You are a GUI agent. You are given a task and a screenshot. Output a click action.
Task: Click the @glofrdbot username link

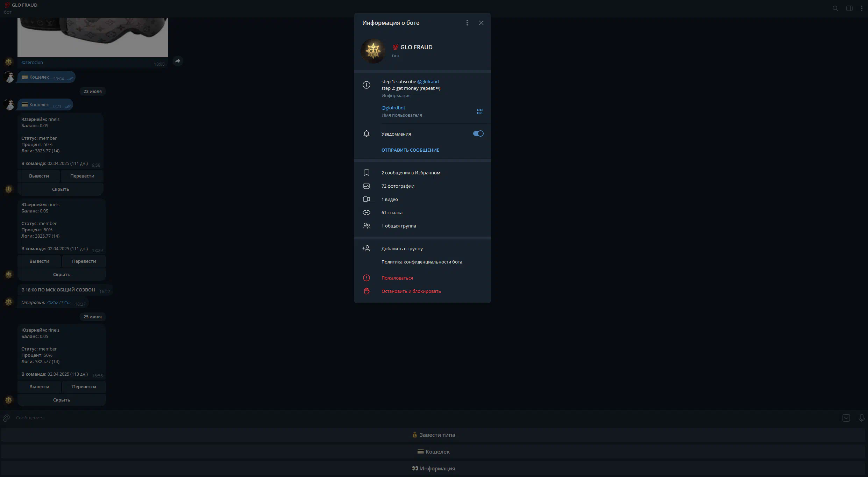(393, 108)
